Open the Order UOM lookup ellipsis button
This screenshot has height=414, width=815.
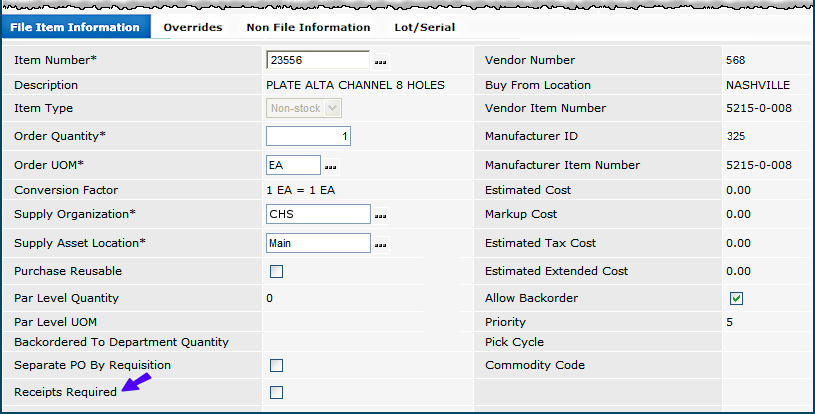click(x=330, y=166)
